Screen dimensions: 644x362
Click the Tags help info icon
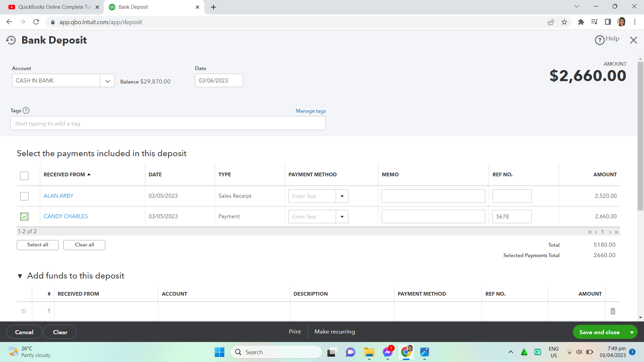26,111
